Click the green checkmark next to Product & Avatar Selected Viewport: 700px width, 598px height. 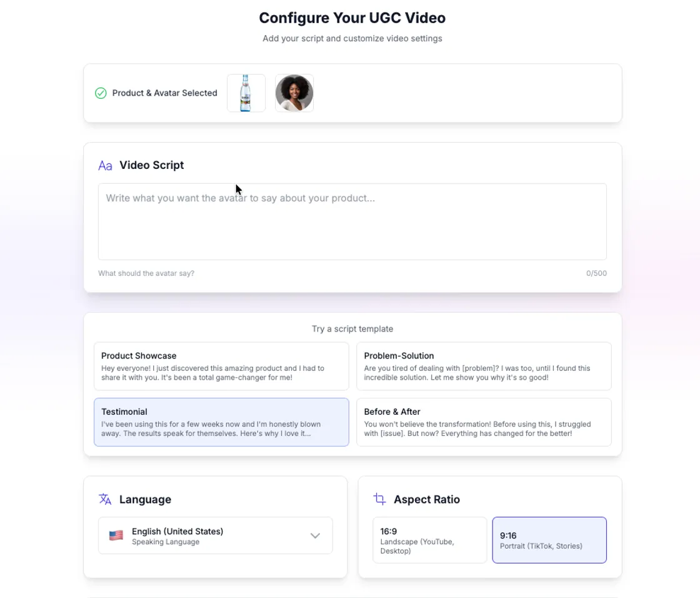click(100, 93)
